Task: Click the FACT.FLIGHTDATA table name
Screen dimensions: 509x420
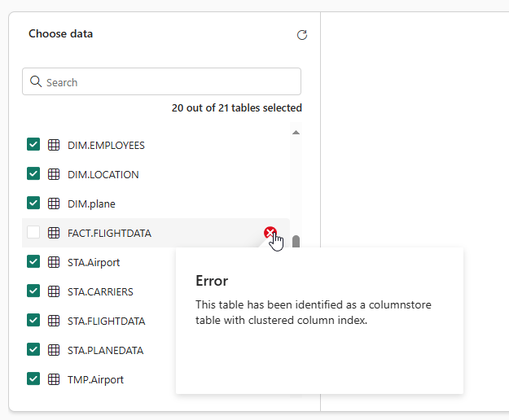Action: point(109,233)
